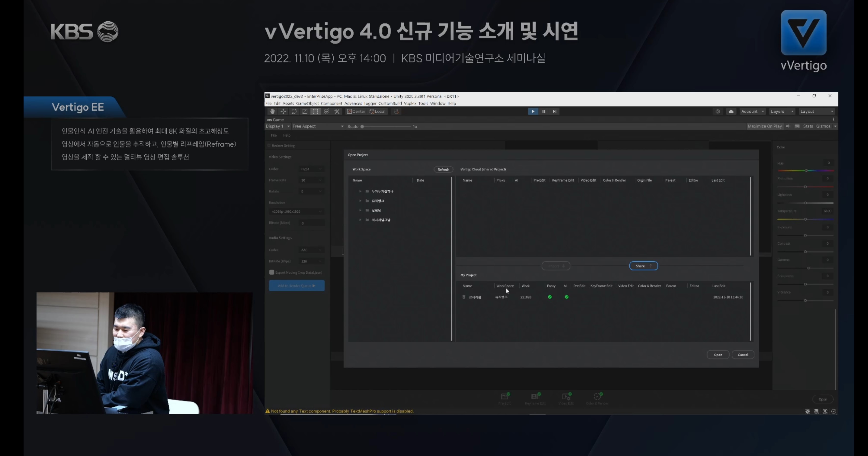Viewport: 868px width, 456px height.
Task: Toggle Gizmos in Game view
Action: pos(823,126)
